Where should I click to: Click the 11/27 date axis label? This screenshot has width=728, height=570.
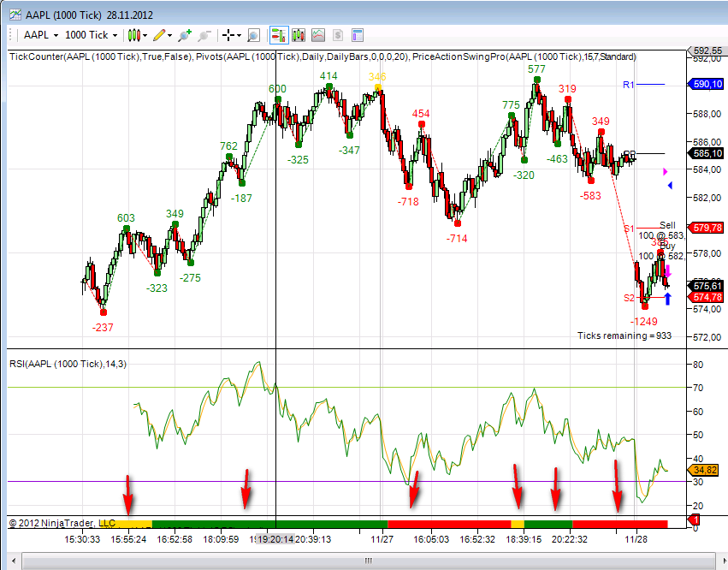tap(382, 539)
